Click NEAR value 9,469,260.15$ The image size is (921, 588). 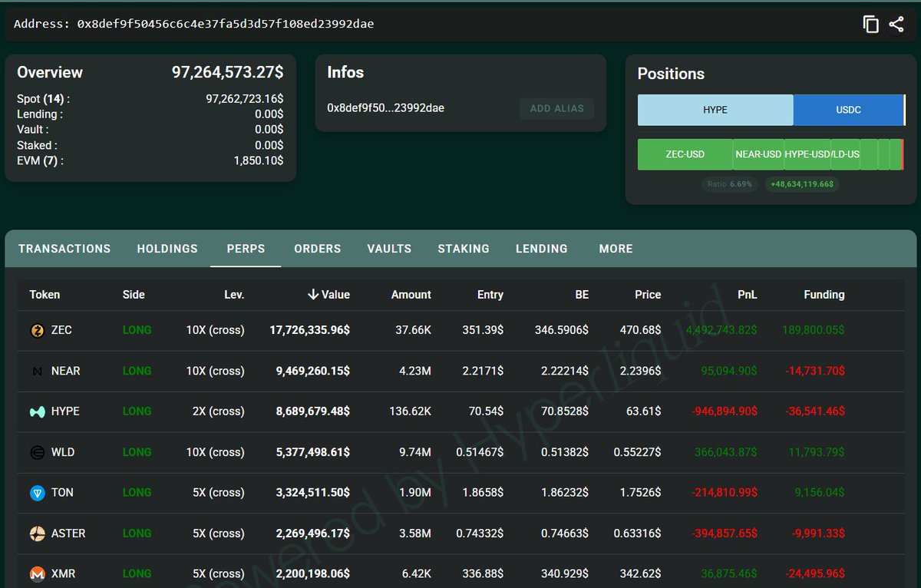313,371
